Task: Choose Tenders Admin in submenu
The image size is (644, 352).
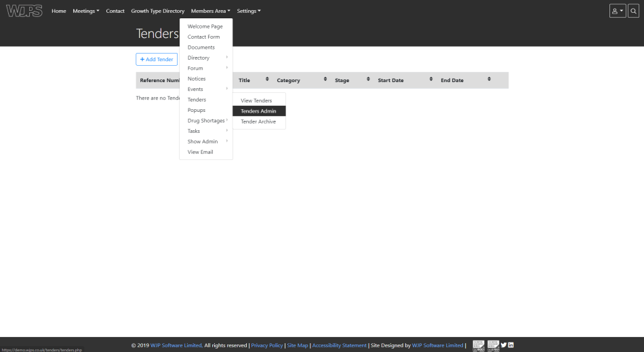Action: pyautogui.click(x=259, y=111)
